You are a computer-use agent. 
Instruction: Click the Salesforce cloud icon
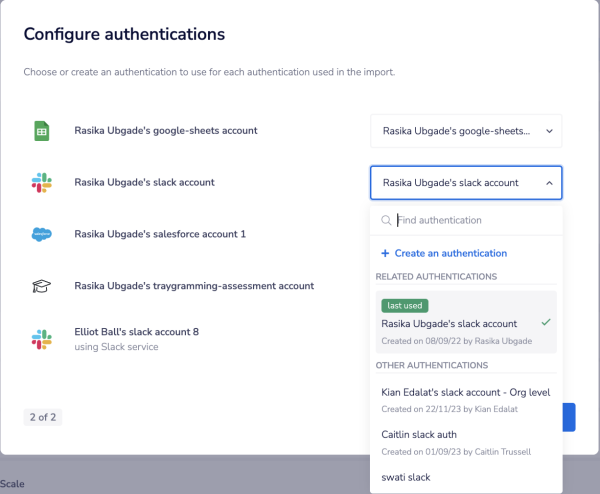click(x=42, y=234)
